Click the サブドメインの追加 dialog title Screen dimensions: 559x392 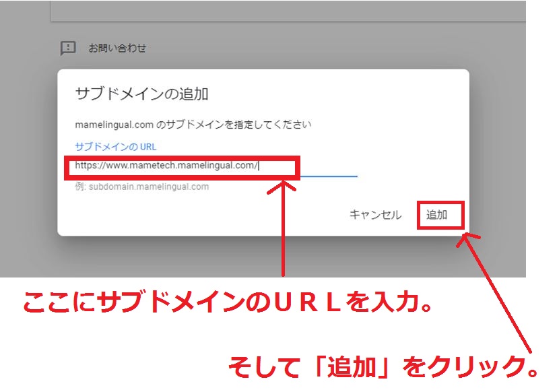pos(141,94)
